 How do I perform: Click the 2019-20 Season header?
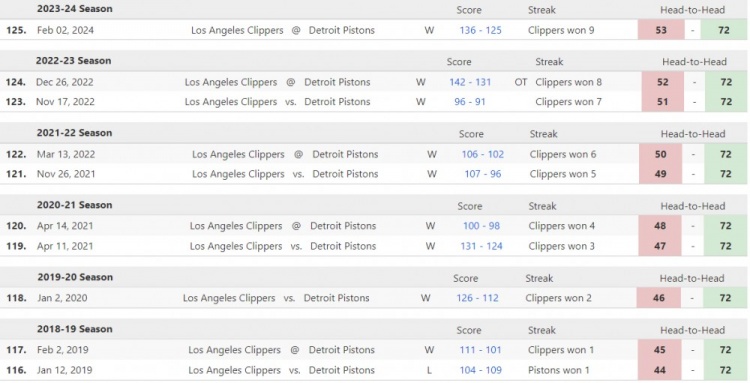pyautogui.click(x=75, y=277)
